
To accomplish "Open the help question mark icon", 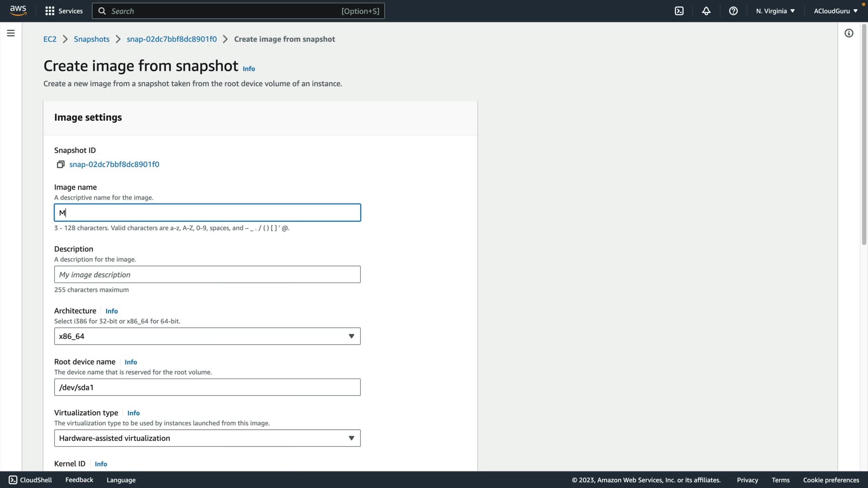I will coord(733,11).
